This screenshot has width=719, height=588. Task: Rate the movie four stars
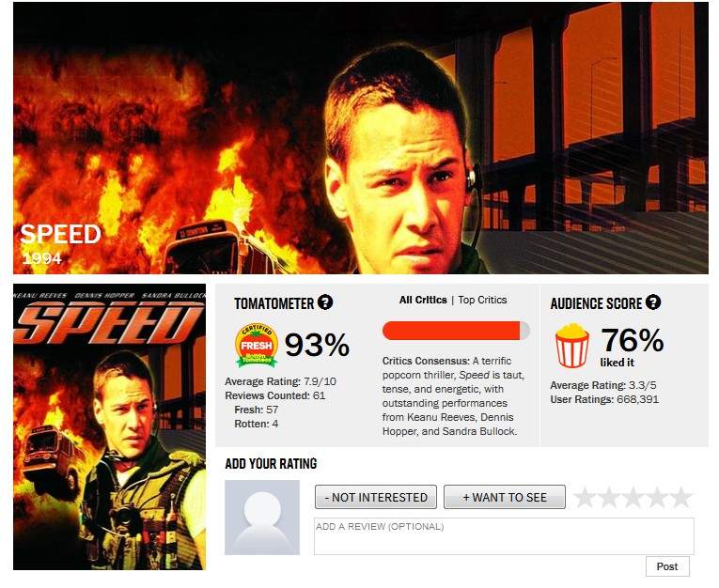[657, 497]
